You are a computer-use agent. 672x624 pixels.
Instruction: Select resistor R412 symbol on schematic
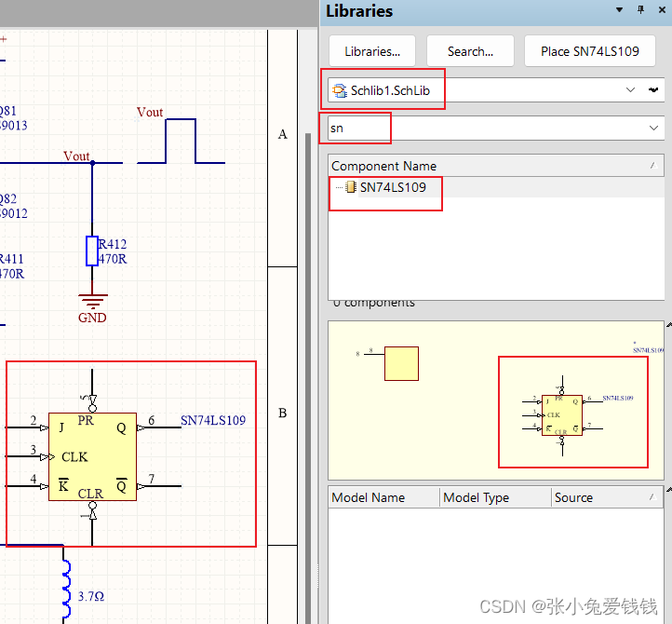(x=92, y=251)
